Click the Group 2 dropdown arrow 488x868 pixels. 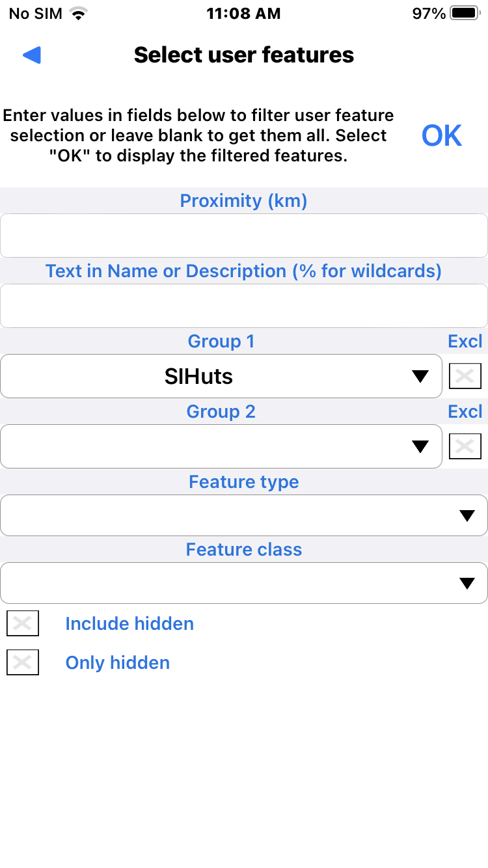[x=420, y=446]
